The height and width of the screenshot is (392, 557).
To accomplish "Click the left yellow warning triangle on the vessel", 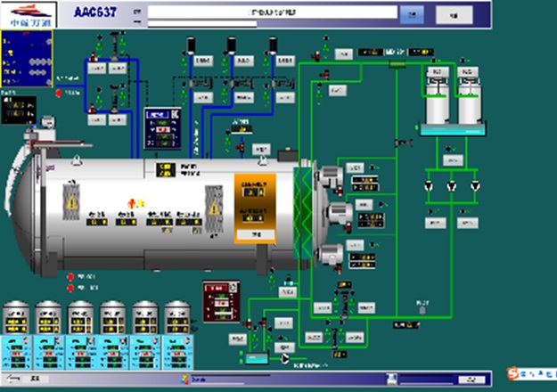I will [72, 203].
